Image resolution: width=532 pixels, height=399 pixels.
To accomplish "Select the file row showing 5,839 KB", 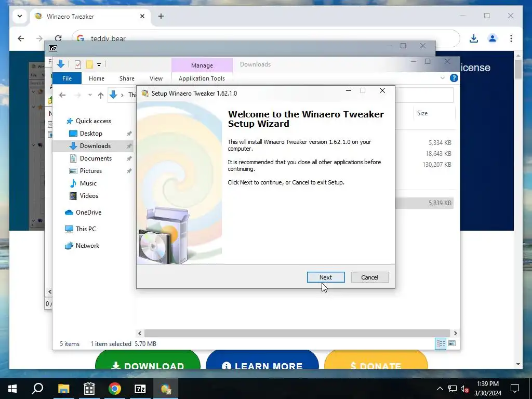I will 424,203.
